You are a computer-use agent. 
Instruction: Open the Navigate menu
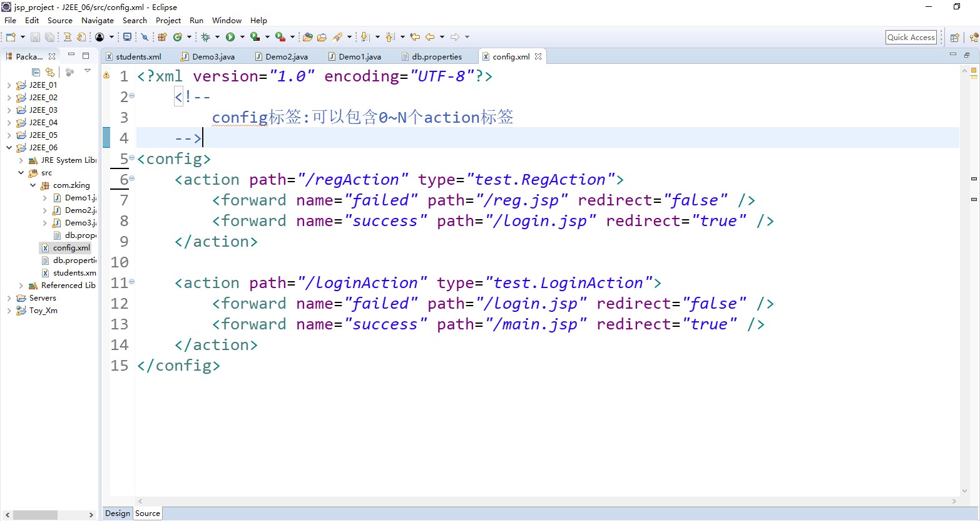[97, 20]
